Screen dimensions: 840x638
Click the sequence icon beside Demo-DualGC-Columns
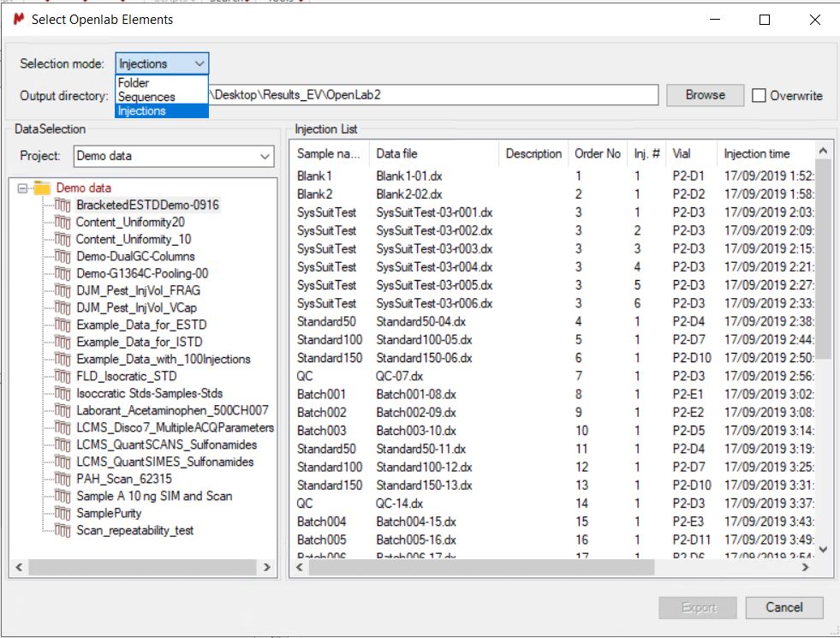63,257
